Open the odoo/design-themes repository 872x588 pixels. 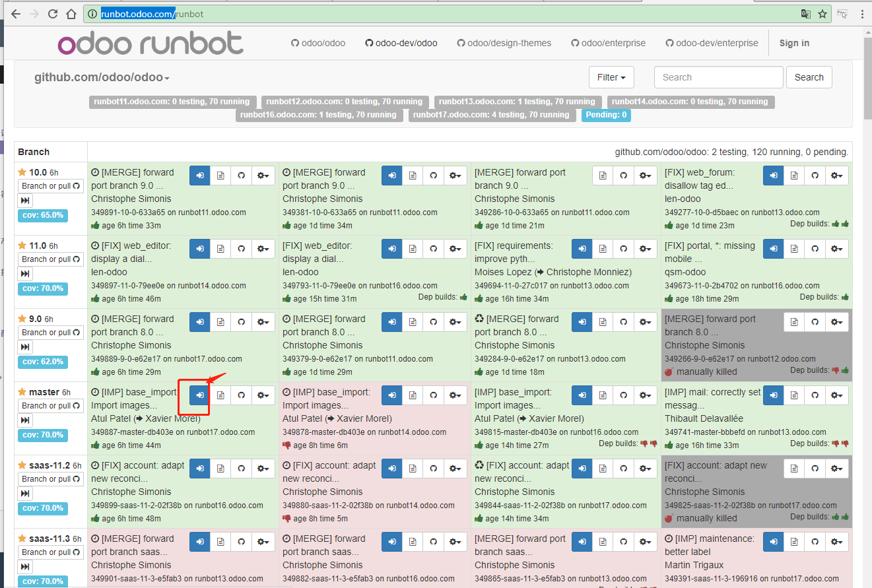click(504, 43)
